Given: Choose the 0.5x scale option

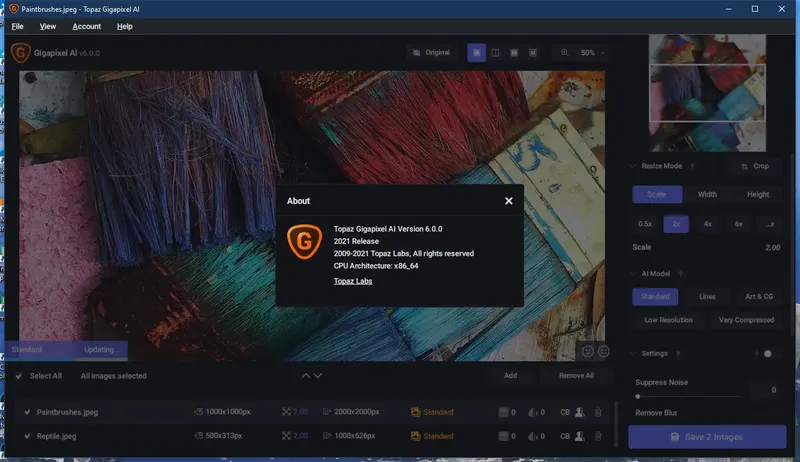Looking at the screenshot, I should click(x=645, y=224).
